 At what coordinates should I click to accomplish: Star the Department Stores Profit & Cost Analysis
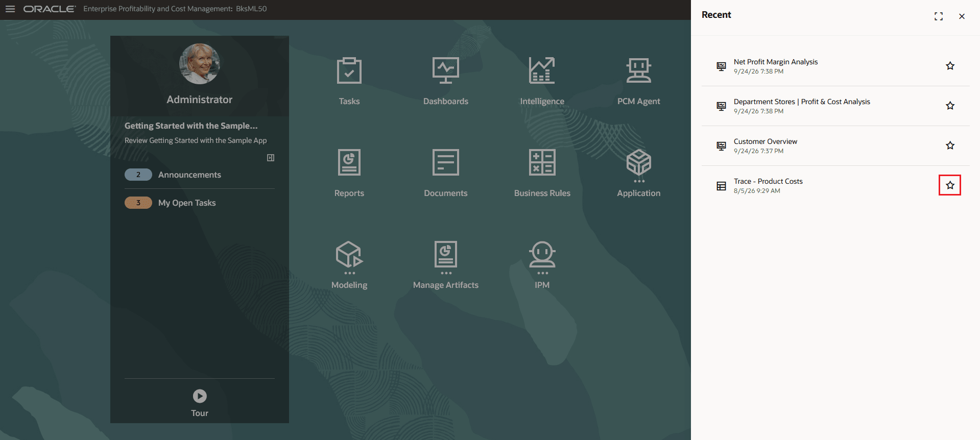tap(950, 106)
